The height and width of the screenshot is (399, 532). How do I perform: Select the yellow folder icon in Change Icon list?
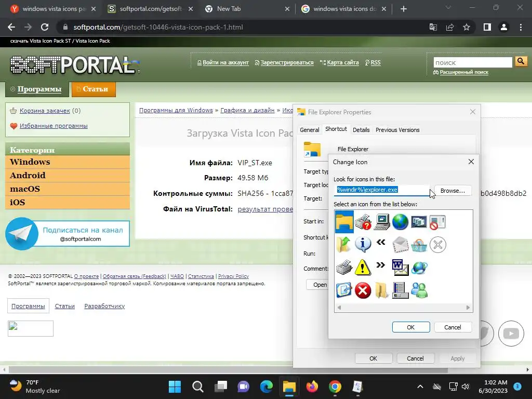tap(344, 222)
